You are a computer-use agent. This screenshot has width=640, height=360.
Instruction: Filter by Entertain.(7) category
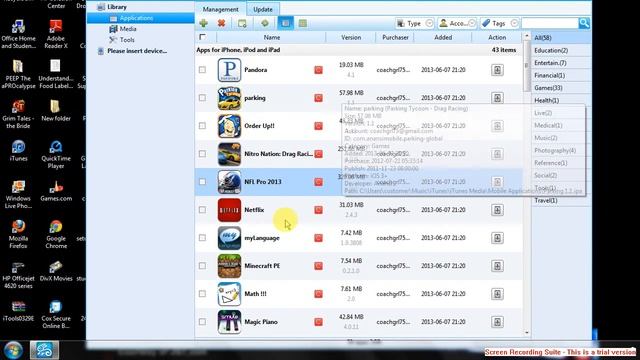click(561, 63)
